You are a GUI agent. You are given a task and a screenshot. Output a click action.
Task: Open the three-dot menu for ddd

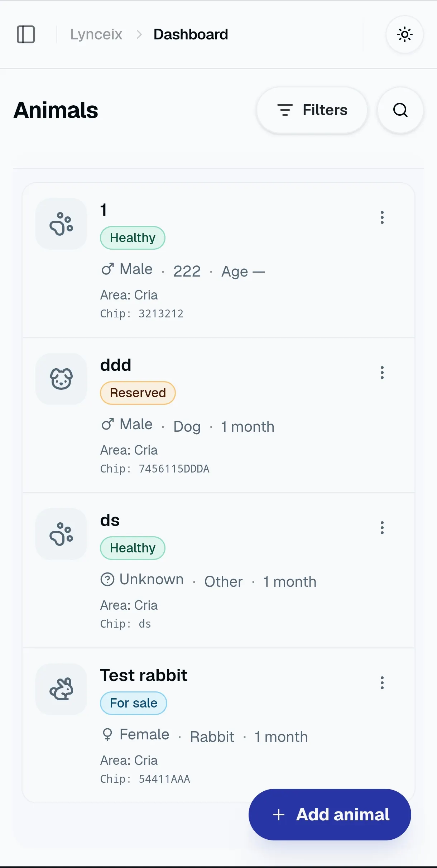(382, 373)
